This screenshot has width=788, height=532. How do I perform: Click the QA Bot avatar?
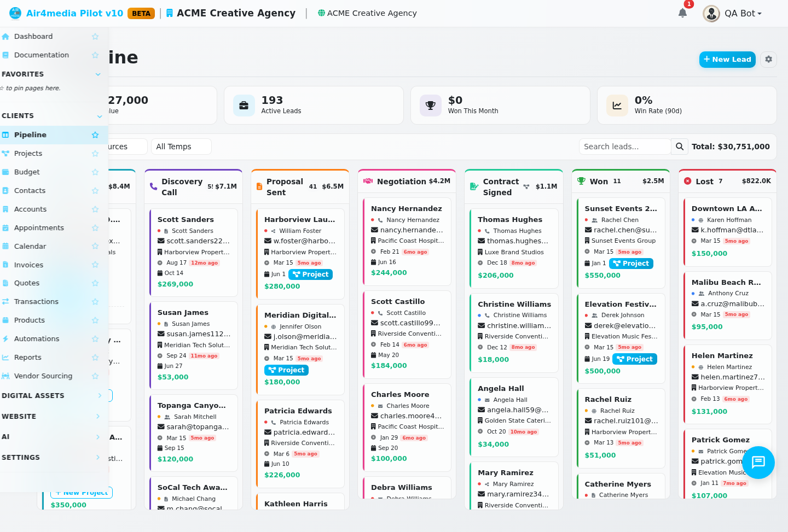[x=711, y=13]
